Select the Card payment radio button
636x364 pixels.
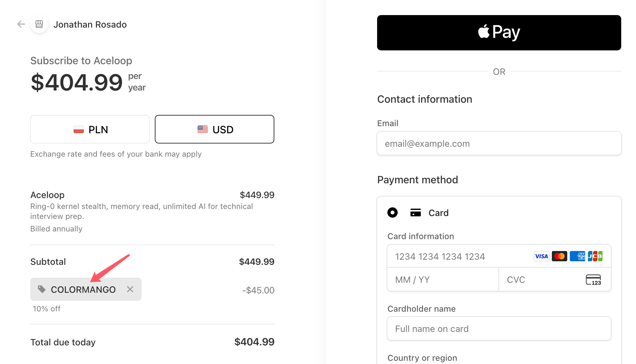click(x=392, y=212)
